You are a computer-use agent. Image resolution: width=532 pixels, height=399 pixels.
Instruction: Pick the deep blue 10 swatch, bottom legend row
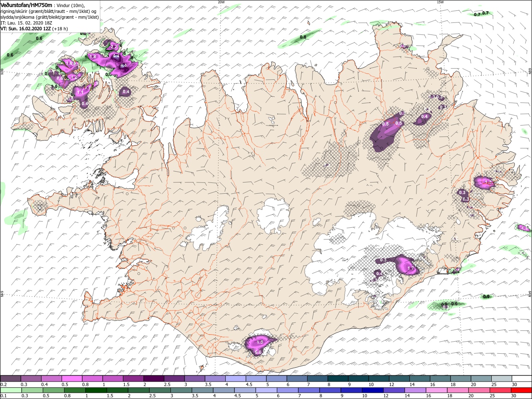click(372, 390)
